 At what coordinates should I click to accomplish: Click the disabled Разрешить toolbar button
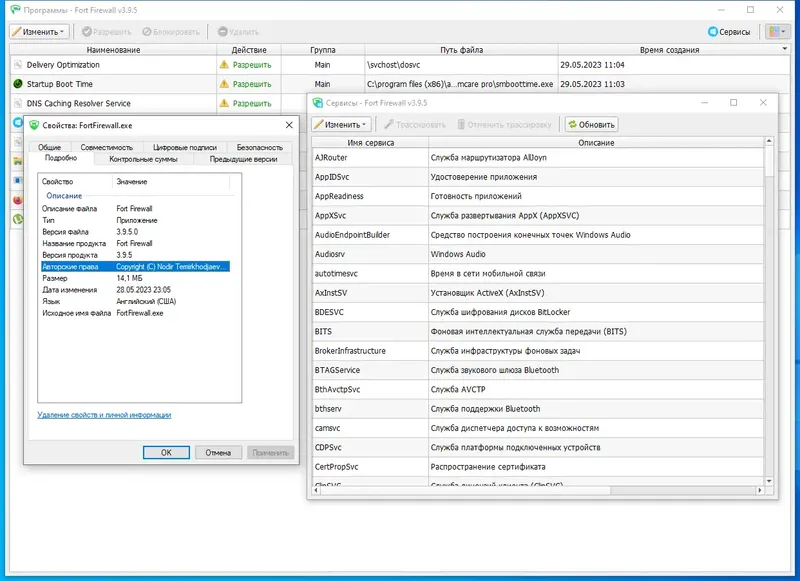[107, 32]
